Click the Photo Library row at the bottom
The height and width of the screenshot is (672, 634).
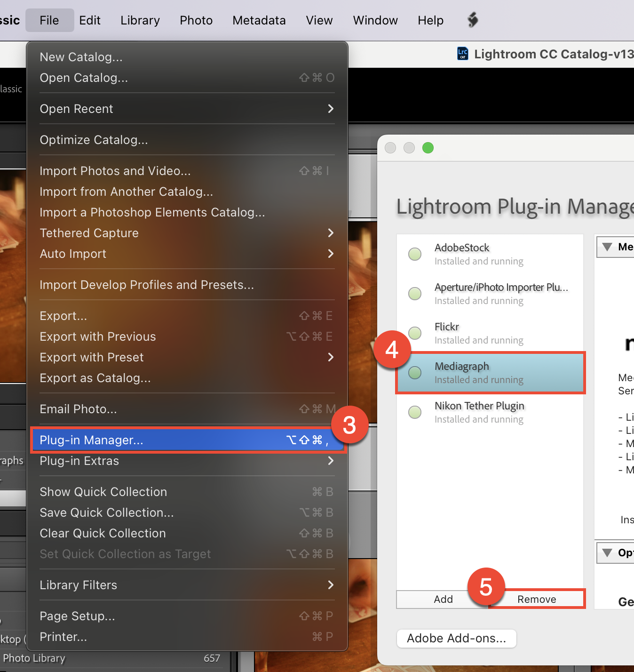(x=34, y=658)
